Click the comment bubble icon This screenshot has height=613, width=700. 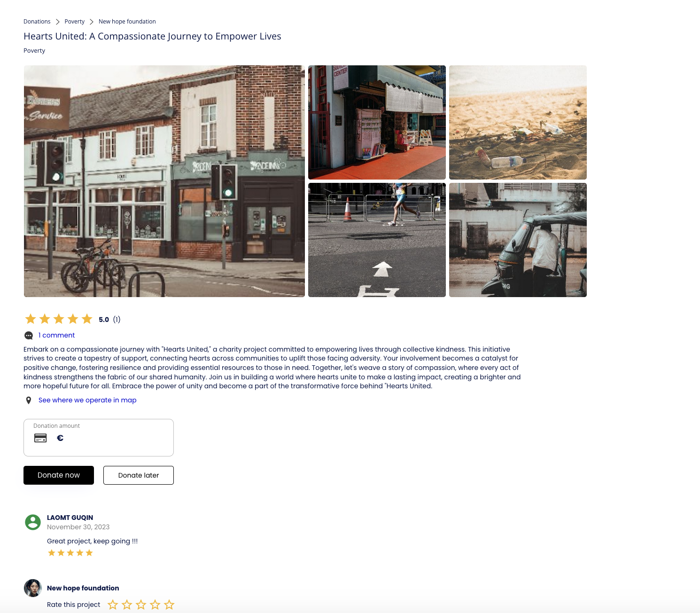29,336
